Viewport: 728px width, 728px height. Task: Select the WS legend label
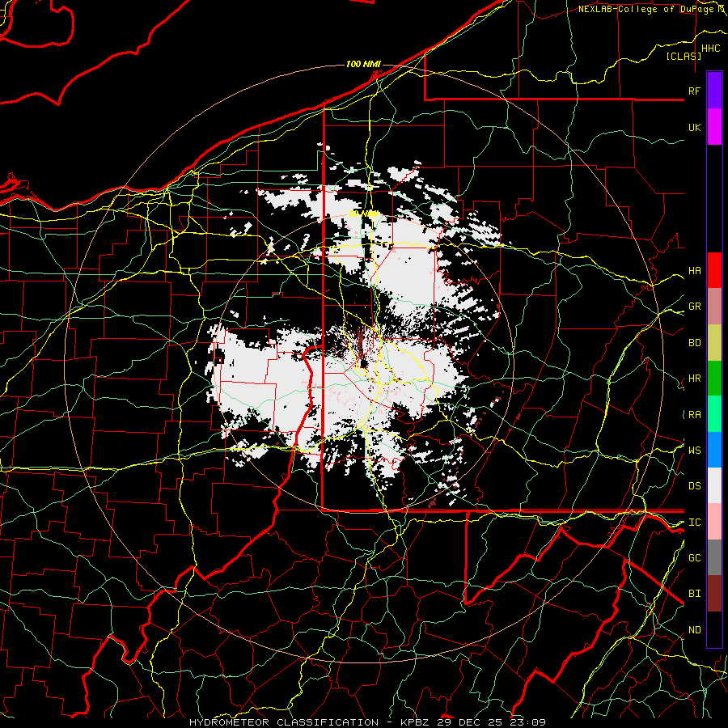(x=694, y=451)
